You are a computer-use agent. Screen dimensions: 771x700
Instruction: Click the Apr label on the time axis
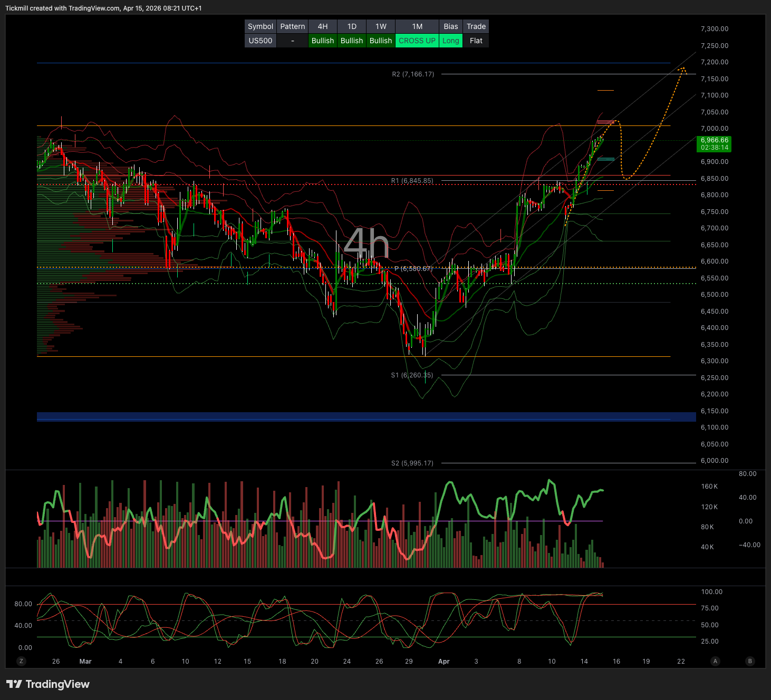[x=444, y=662]
